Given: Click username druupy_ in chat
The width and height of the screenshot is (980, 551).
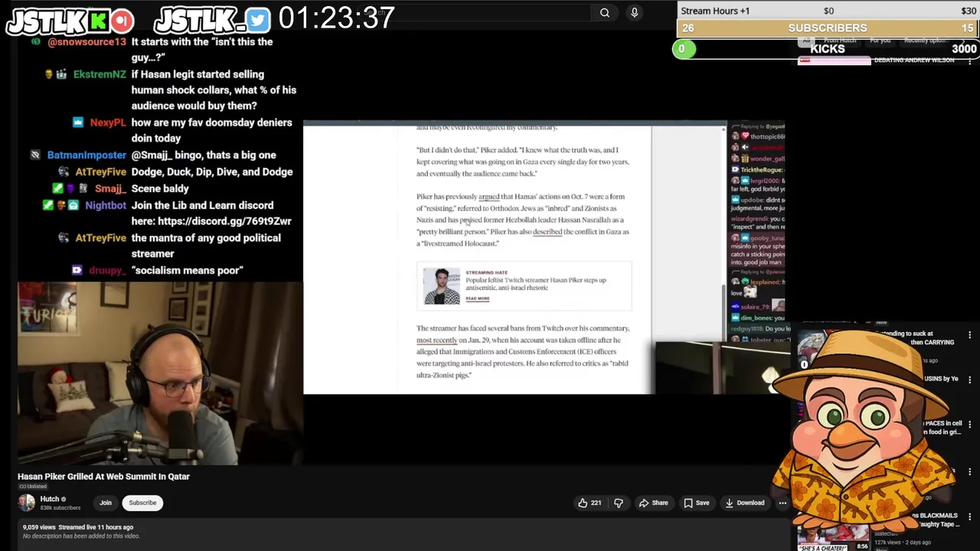Looking at the screenshot, I should click(107, 270).
